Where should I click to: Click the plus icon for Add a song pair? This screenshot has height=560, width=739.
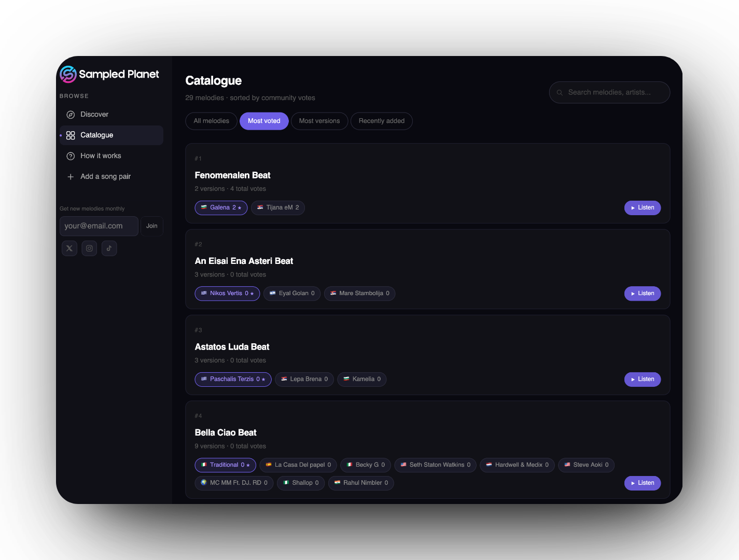click(x=71, y=177)
